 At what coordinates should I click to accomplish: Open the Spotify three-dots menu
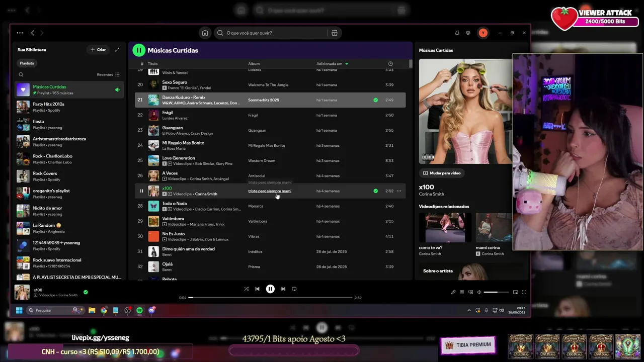[20, 33]
